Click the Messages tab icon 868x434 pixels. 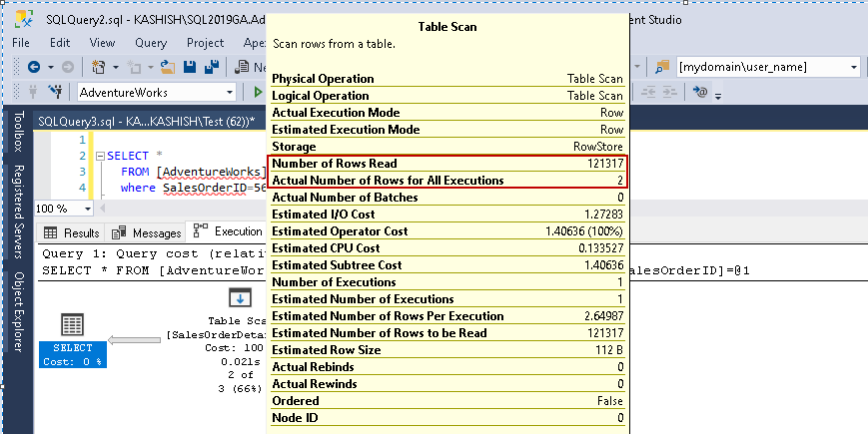coord(119,232)
